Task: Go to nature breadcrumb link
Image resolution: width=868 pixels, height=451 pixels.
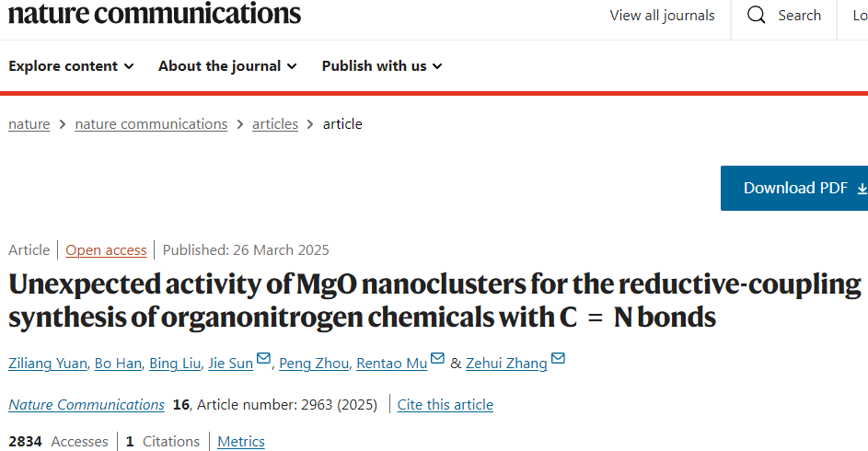Action: (29, 124)
